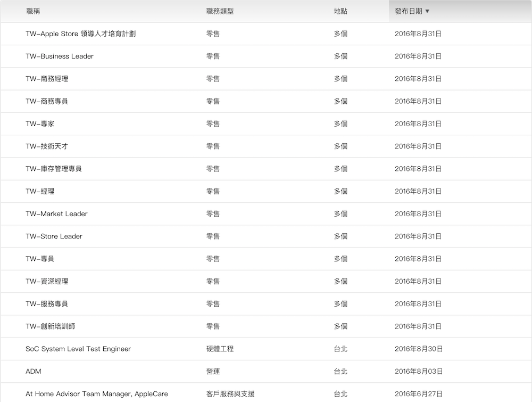
Task: Open the TW–Business Leader listing
Action: (60, 56)
